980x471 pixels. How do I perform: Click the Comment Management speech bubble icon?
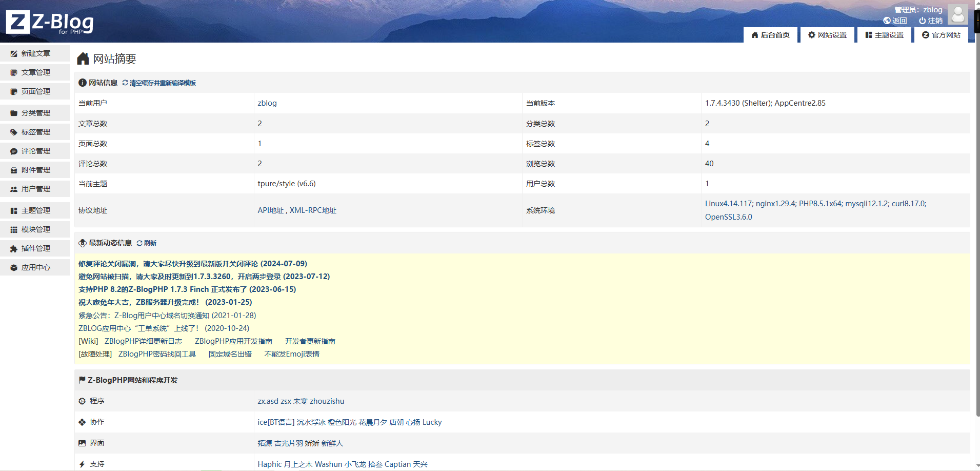(x=14, y=151)
